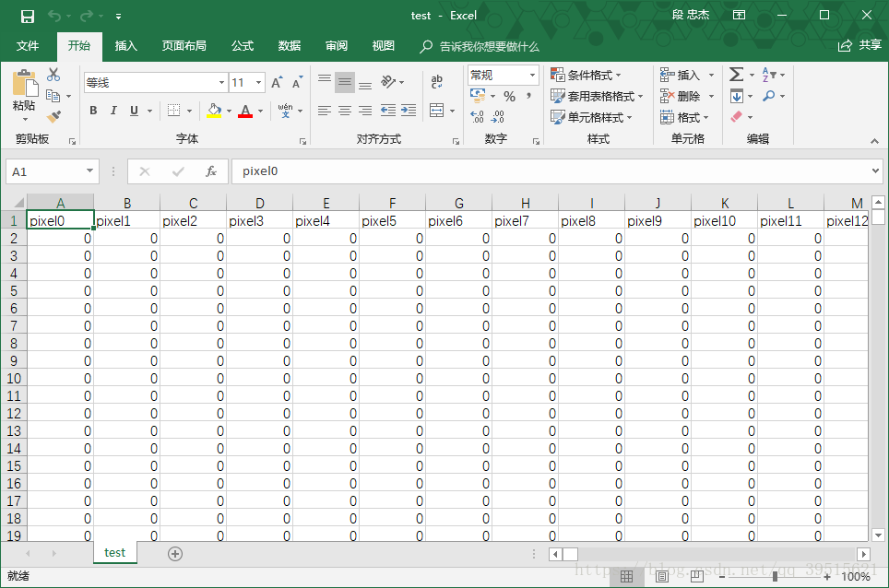This screenshot has width=889, height=588.
Task: Apply percent style in the number group
Action: click(509, 96)
